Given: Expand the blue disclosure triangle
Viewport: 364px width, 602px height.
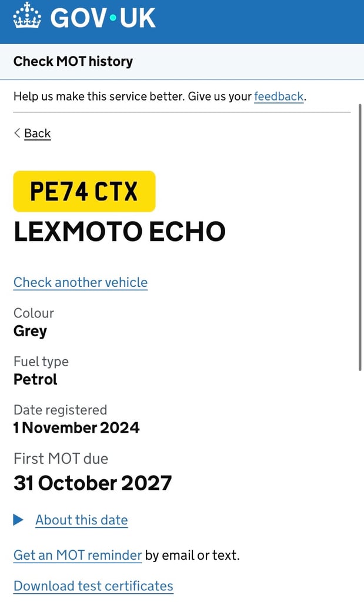Looking at the screenshot, I should [18, 520].
